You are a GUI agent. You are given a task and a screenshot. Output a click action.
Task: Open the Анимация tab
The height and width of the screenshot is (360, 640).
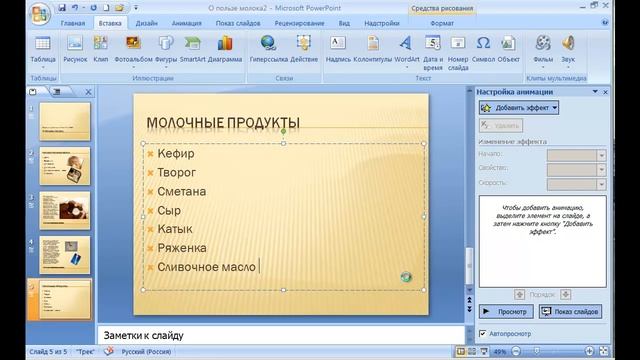(187, 23)
